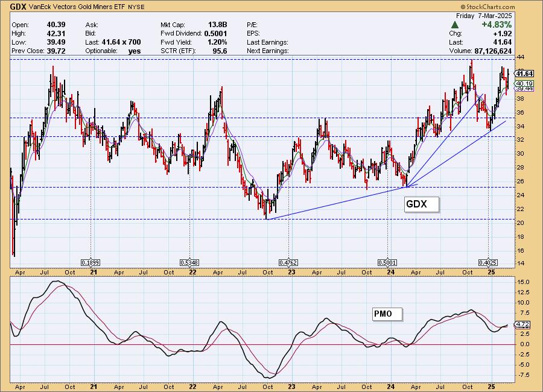This screenshot has width=543, height=392.
Task: Select the PMO annotation box on the indicator panel
Action: (x=387, y=314)
